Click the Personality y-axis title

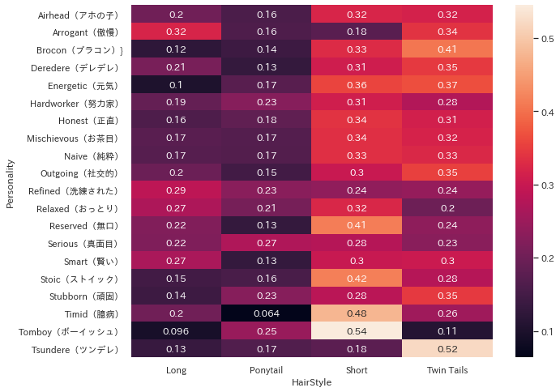(10, 181)
